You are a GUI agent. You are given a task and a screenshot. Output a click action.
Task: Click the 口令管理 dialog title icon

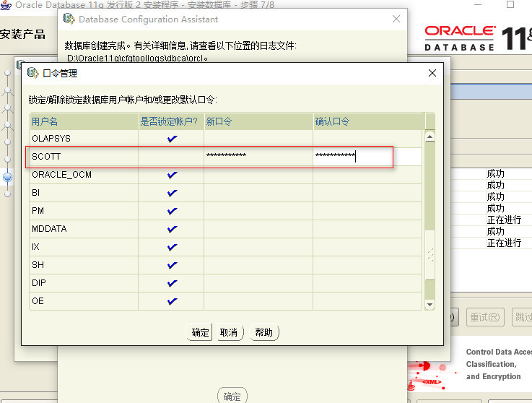click(x=33, y=73)
